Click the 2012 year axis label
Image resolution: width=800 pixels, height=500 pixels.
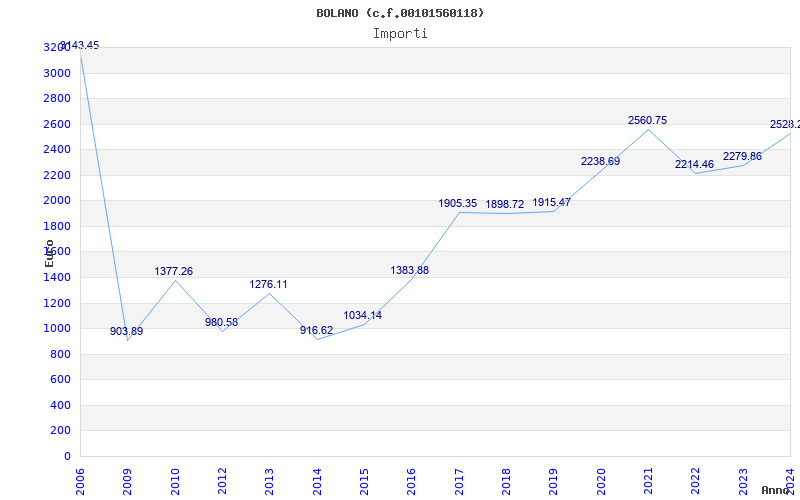point(222,482)
